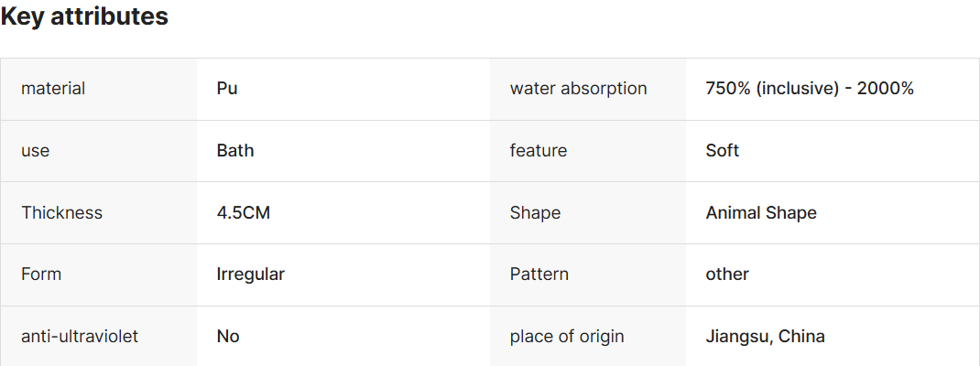This screenshot has width=980, height=366.
Task: Select the Soft feature value
Action: pyautogui.click(x=722, y=151)
